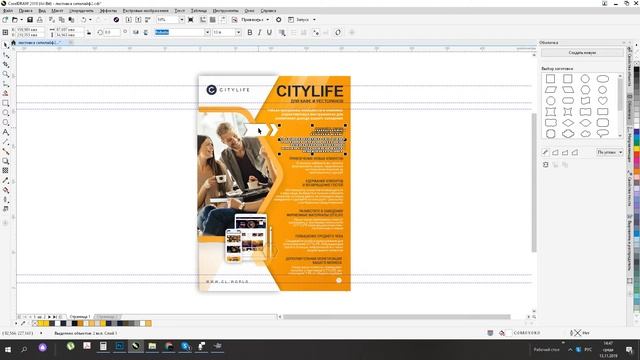Image resolution: width=640 pixels, height=360 pixels.
Task: Select the Shape edit tool
Action: [6, 55]
